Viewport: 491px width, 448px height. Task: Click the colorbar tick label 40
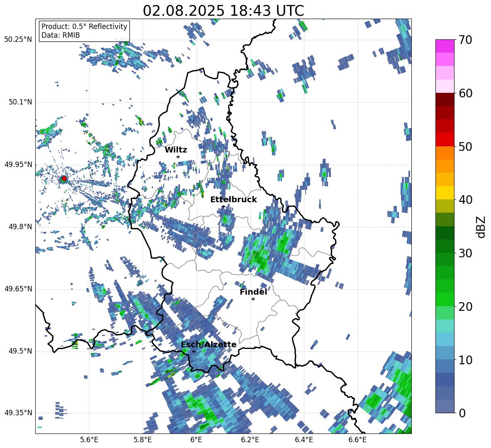pos(465,200)
